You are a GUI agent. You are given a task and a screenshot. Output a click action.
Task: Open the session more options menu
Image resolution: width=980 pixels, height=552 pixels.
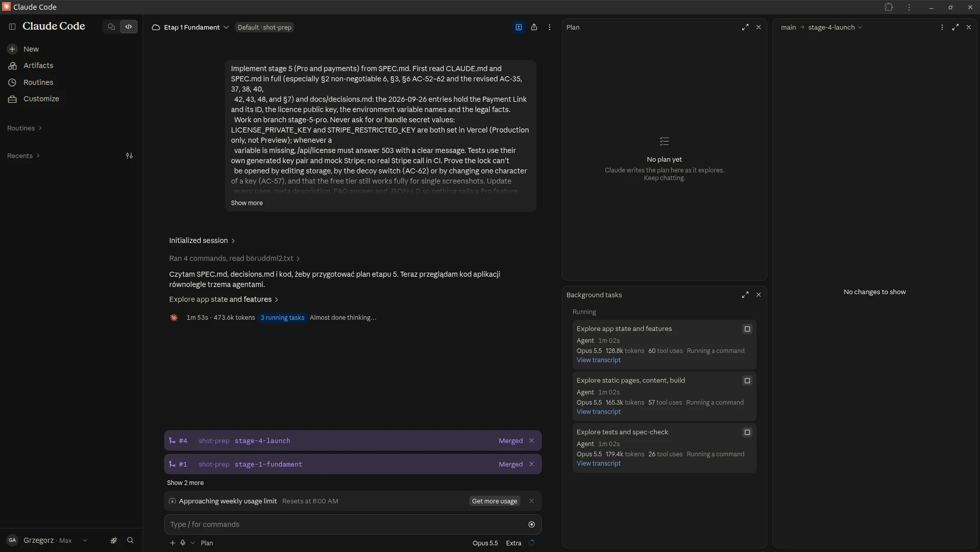550,27
